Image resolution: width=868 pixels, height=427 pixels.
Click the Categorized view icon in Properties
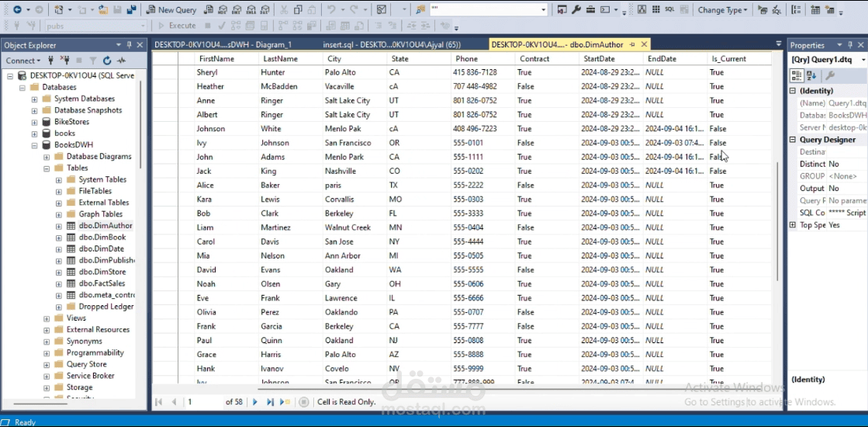(x=797, y=75)
